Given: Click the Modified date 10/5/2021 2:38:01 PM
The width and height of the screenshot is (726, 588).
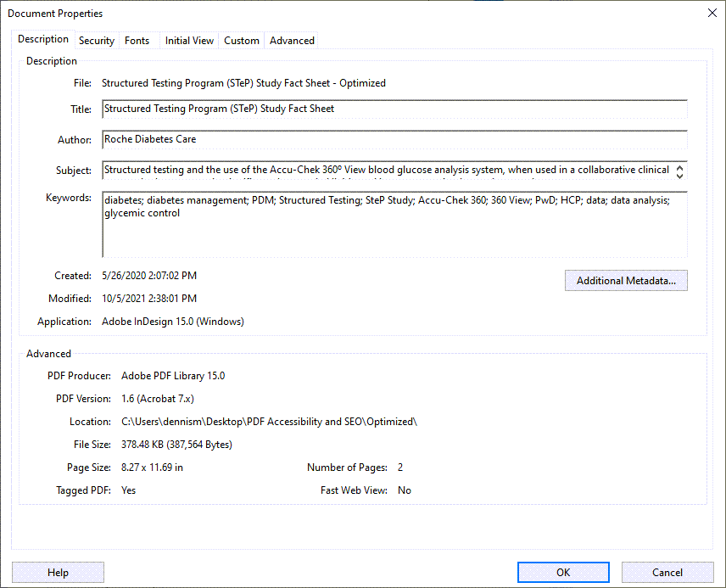Looking at the screenshot, I should click(x=149, y=299).
